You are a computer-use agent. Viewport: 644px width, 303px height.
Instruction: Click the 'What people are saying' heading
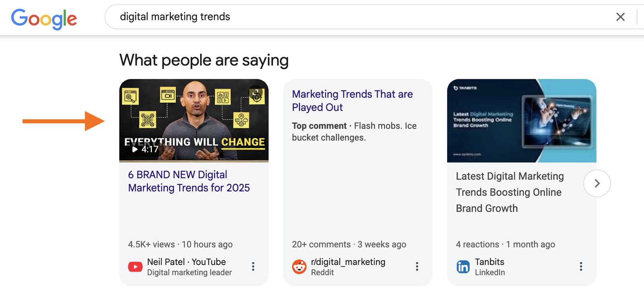[204, 61]
